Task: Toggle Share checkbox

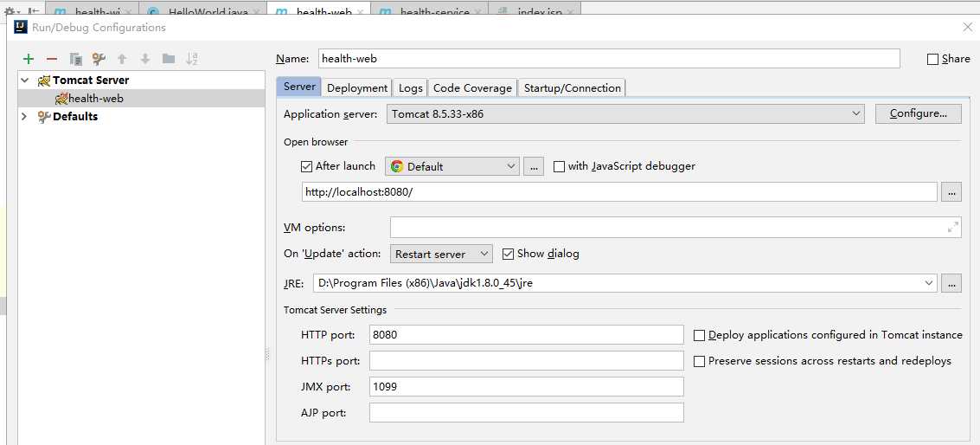Action: tap(932, 59)
